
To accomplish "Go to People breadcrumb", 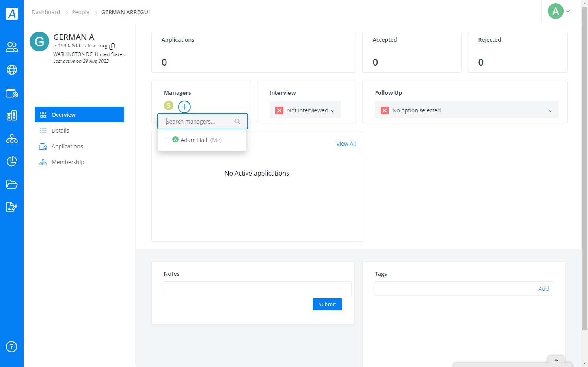I will pyautogui.click(x=80, y=12).
